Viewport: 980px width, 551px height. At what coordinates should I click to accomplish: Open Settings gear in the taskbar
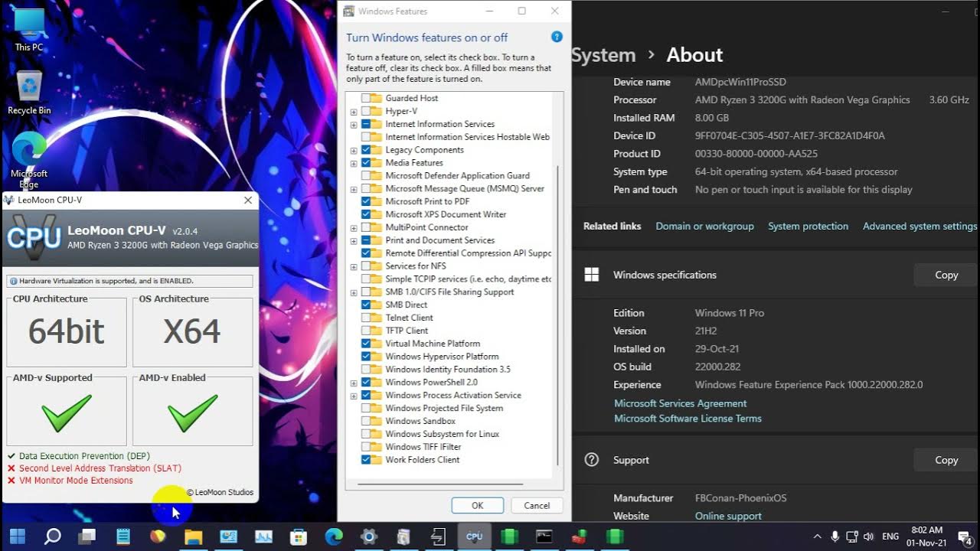tap(369, 536)
